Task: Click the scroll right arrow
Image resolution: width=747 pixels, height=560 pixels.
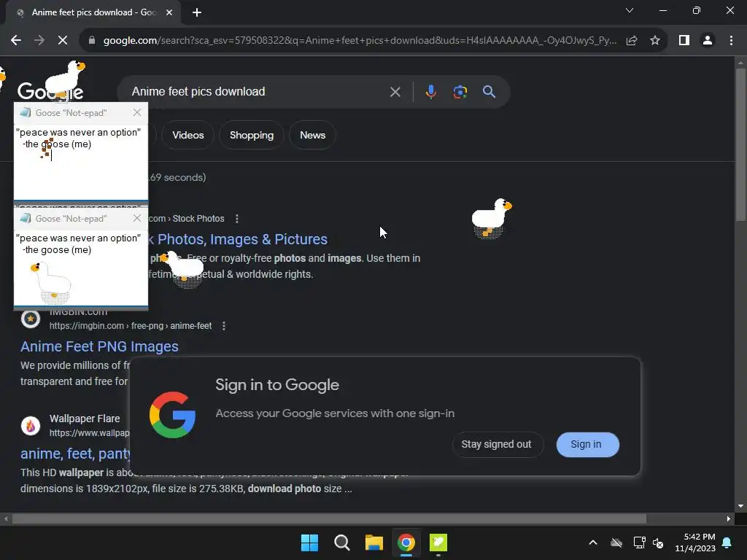Action: (x=729, y=518)
